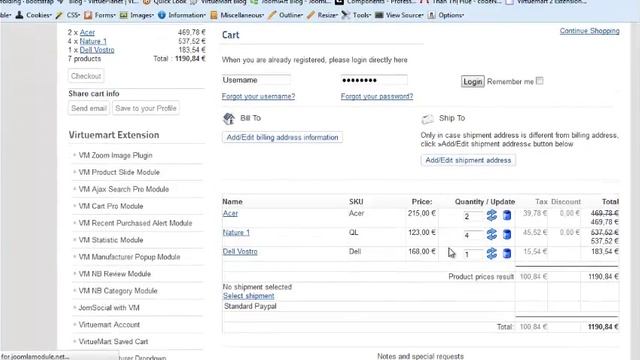Edit the Nature 1 quantity field

point(472,236)
